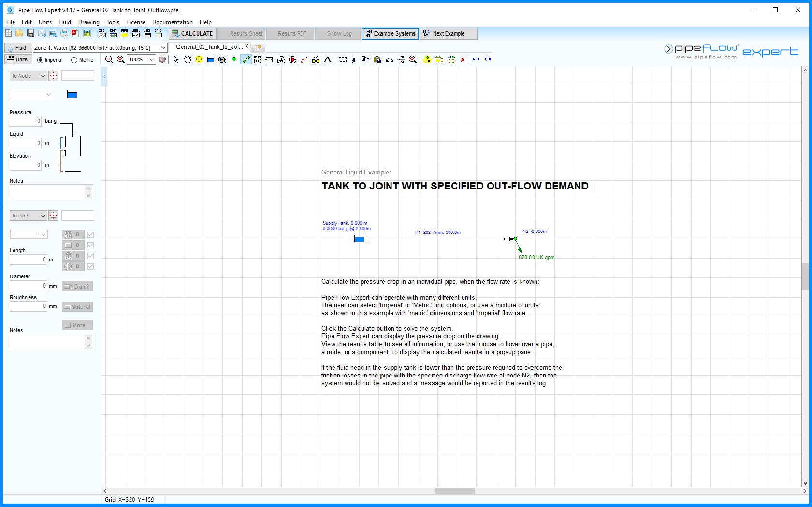Open a file via folder icon
This screenshot has height=507, width=812.
point(19,33)
